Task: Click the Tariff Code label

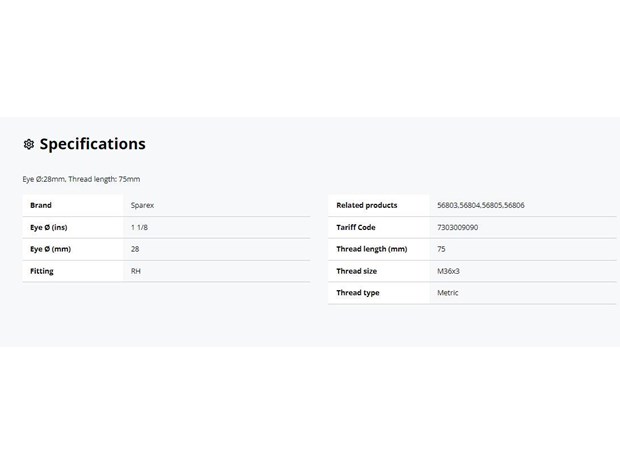Action: pos(356,227)
